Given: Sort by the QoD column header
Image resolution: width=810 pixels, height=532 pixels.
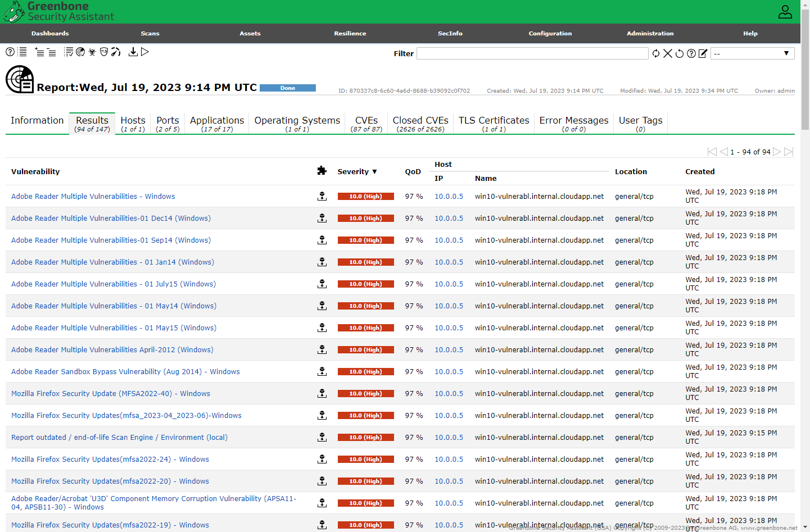Looking at the screenshot, I should pyautogui.click(x=413, y=172).
